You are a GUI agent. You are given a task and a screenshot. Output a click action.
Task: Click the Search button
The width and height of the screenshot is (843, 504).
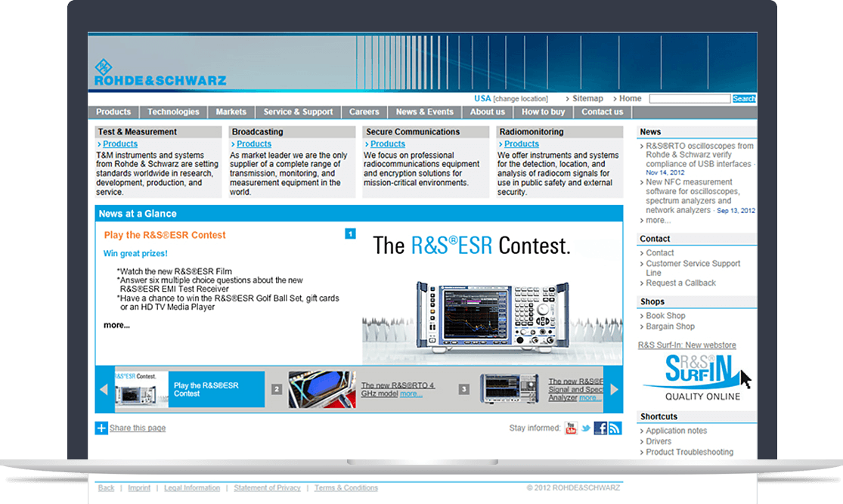coord(744,99)
